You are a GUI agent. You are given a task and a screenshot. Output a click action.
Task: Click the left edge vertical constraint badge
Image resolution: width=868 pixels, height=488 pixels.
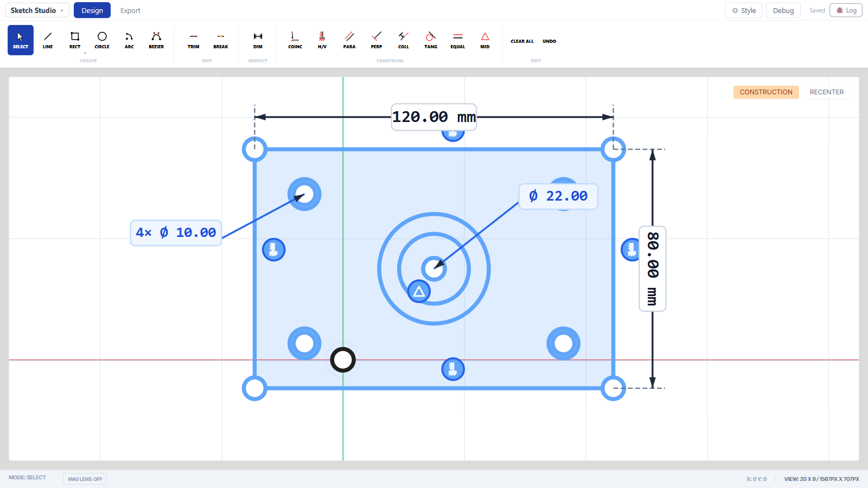[273, 249]
